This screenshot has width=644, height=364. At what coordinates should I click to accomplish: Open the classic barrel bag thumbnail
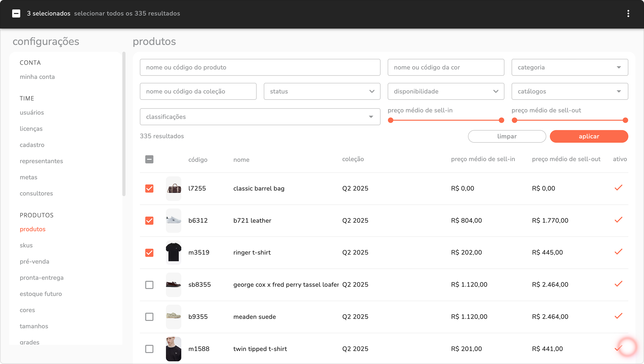174,188
